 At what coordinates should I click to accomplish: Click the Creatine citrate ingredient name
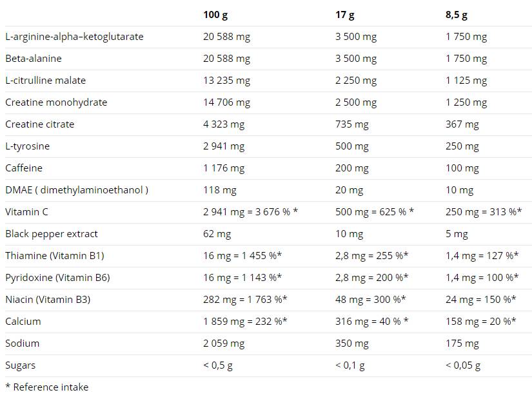[40, 124]
